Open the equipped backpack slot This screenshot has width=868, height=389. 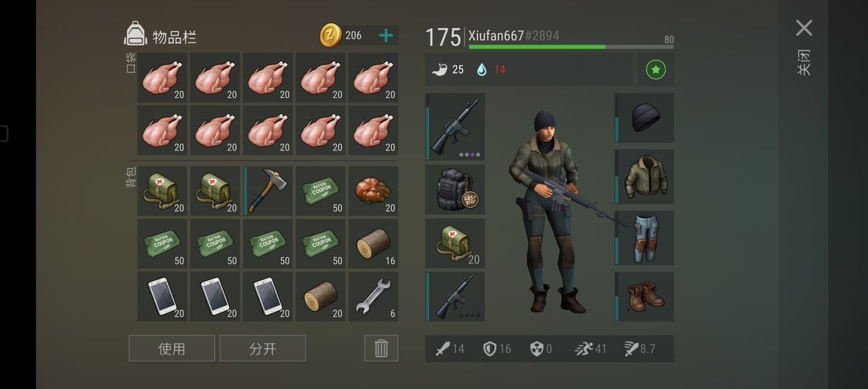point(455,189)
